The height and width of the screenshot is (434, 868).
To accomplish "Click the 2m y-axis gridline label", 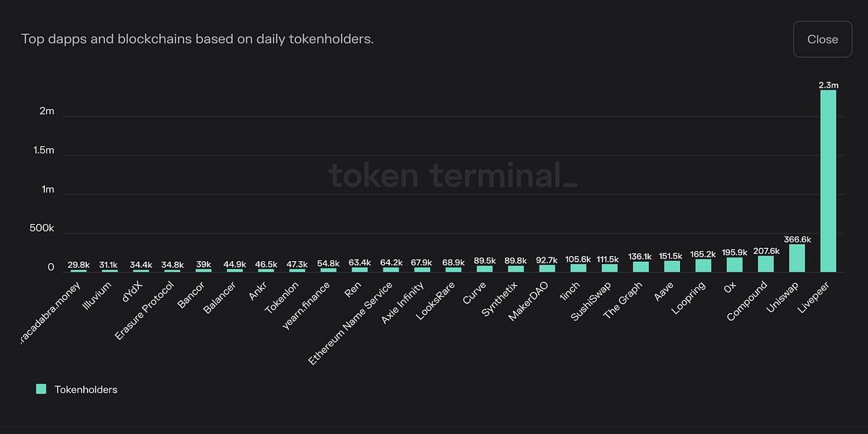I will [x=48, y=111].
